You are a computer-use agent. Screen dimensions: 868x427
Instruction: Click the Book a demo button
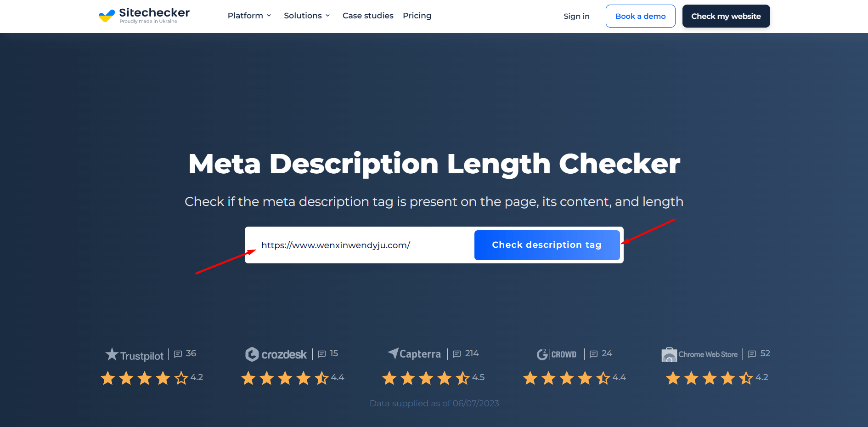pos(640,16)
